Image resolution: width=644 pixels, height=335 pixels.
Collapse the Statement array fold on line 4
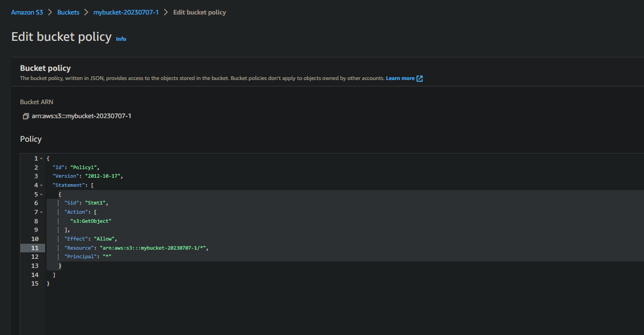(x=41, y=185)
